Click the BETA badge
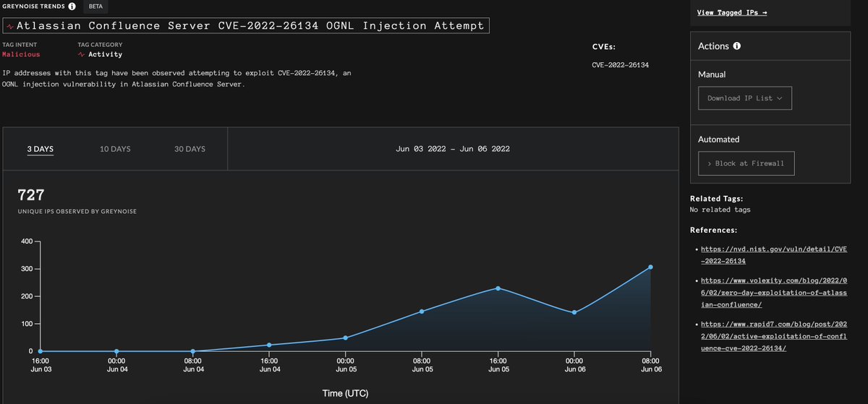This screenshot has height=404, width=868. coord(95,6)
